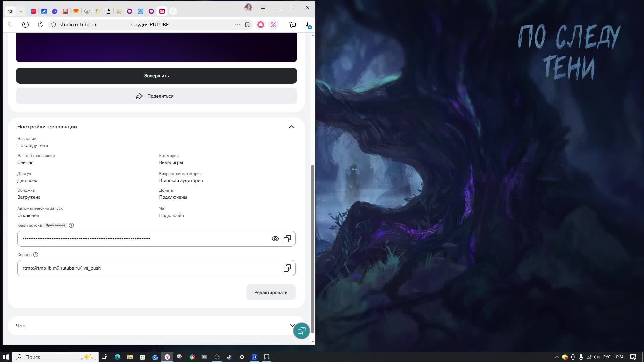Open the floating support chat widget
644x362 pixels.
click(x=301, y=331)
